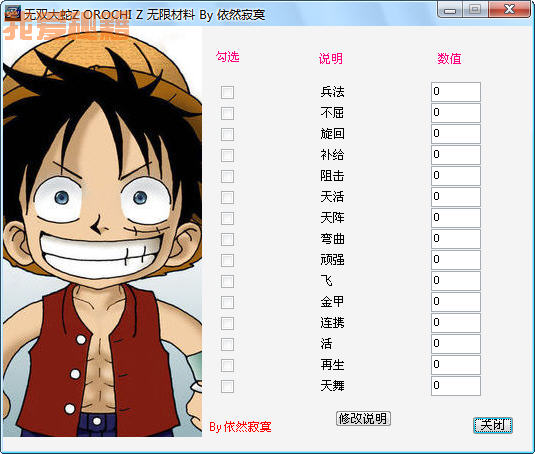Click the Luffy character image
The width and height of the screenshot is (535, 454).
pyautogui.click(x=102, y=232)
